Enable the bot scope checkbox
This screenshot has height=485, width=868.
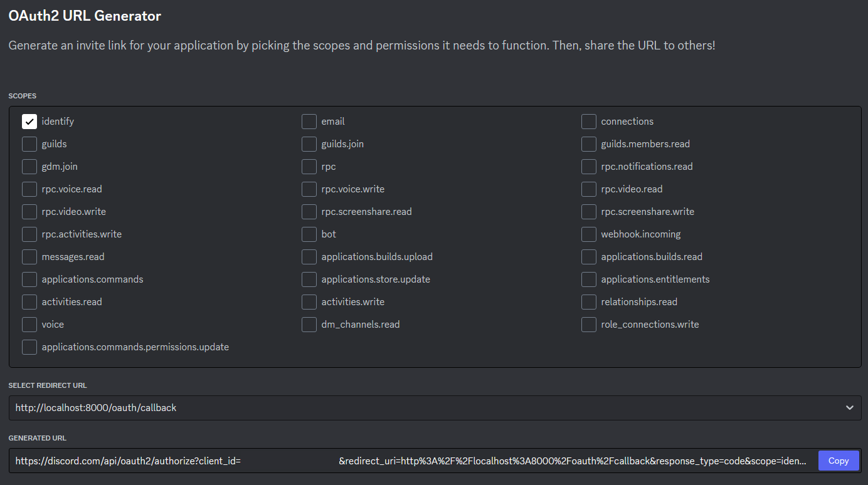[x=309, y=234]
